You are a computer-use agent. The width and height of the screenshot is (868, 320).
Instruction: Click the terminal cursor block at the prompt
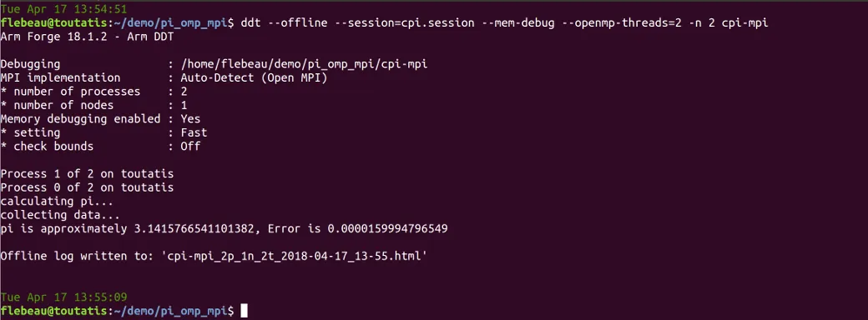click(x=244, y=311)
